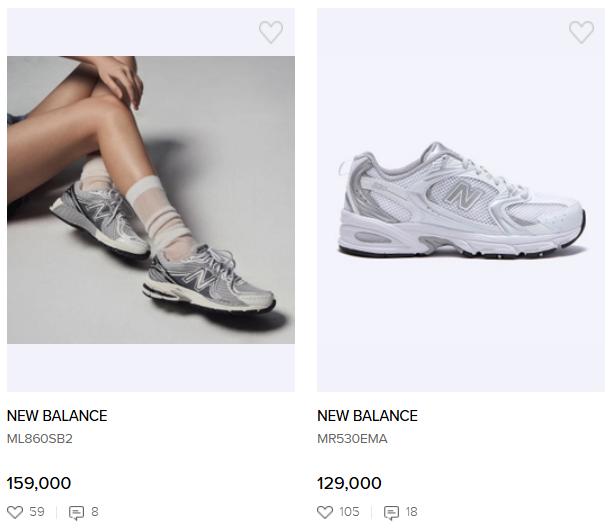Click the 59 likes count
611x531 pixels.
(x=37, y=512)
